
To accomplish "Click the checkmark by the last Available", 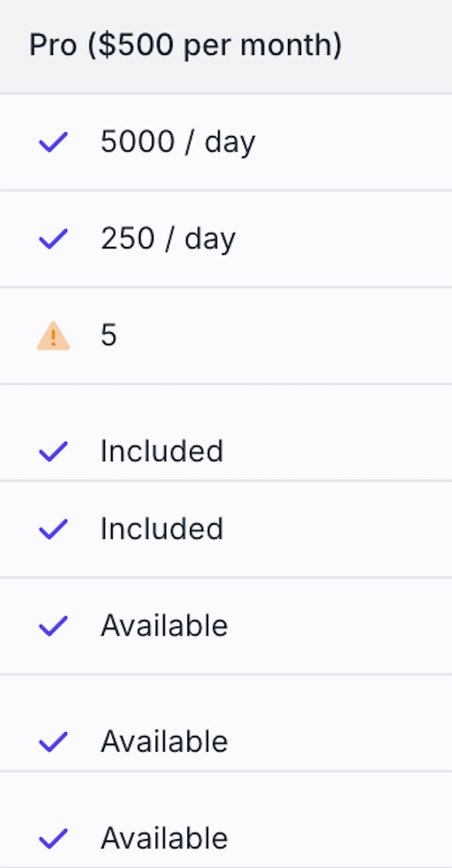I will tap(53, 838).
